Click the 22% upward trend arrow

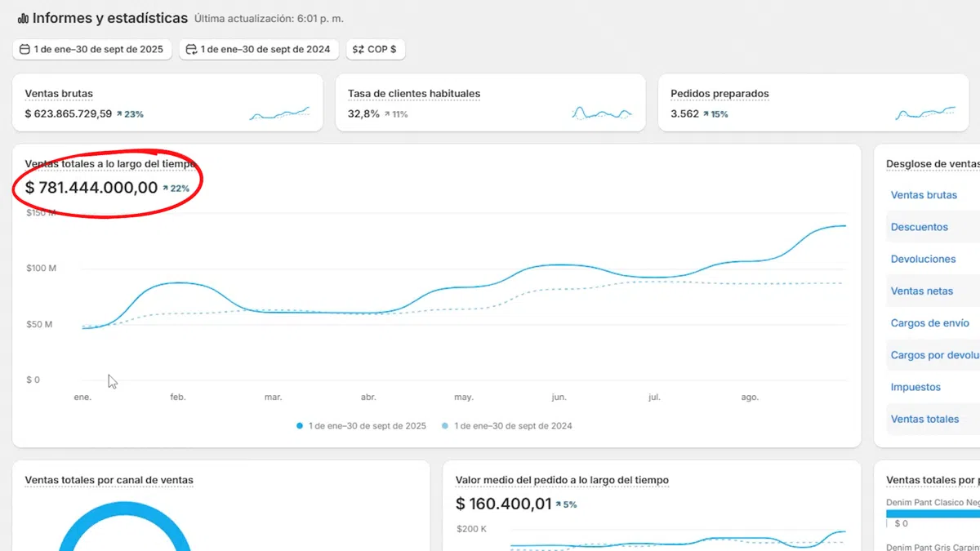click(166, 189)
